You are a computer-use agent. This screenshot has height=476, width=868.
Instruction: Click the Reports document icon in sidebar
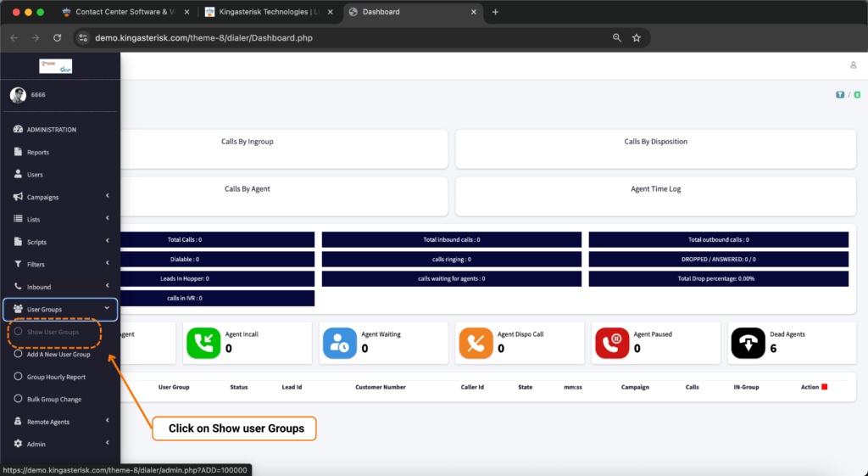pyautogui.click(x=18, y=152)
